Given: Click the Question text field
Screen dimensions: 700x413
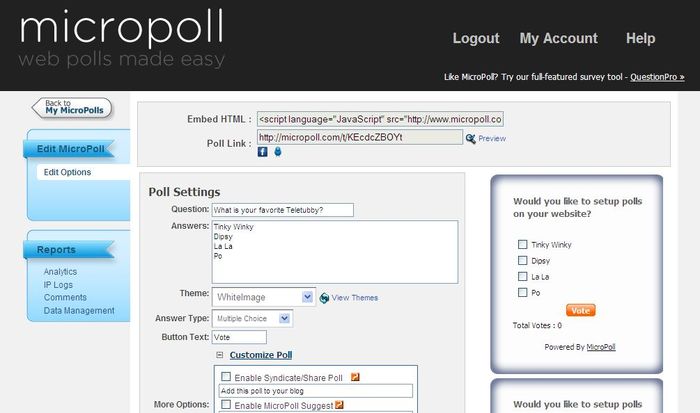Looking at the screenshot, I should click(x=281, y=210).
